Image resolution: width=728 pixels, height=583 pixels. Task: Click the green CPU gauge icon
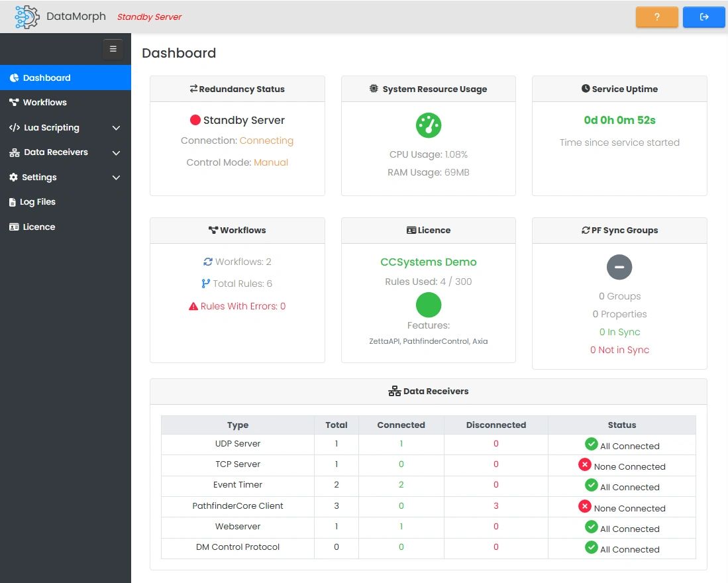[x=429, y=125]
